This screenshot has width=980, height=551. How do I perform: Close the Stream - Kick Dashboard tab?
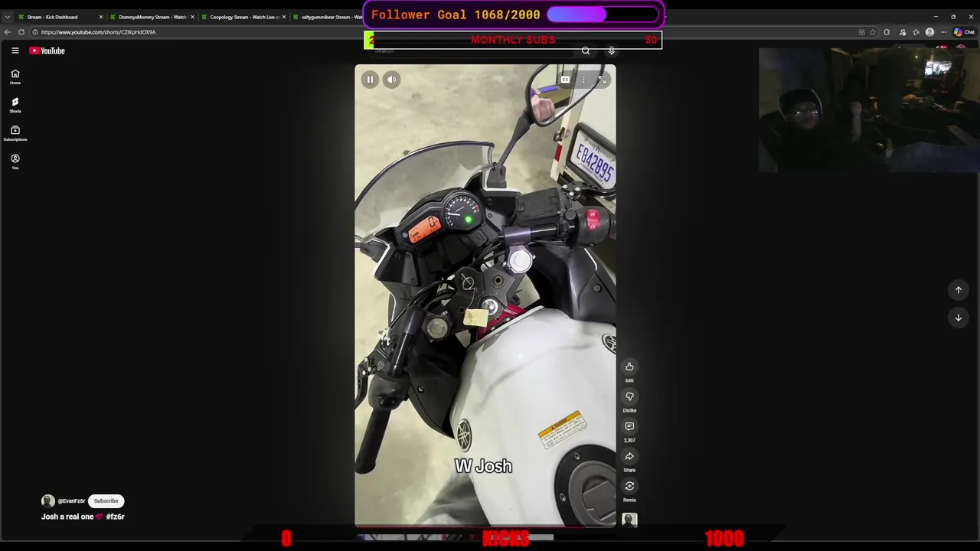(x=100, y=17)
